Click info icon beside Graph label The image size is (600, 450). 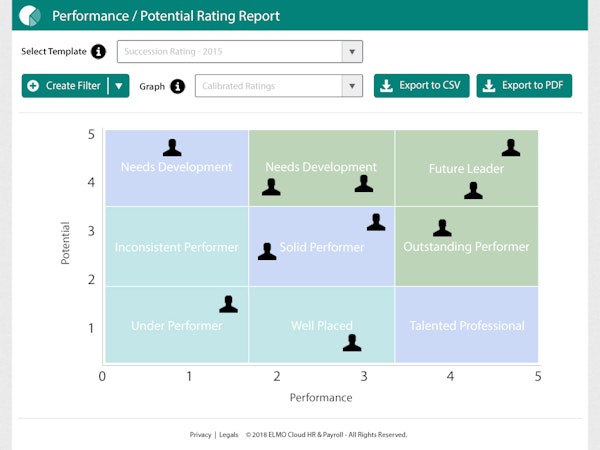point(178,87)
